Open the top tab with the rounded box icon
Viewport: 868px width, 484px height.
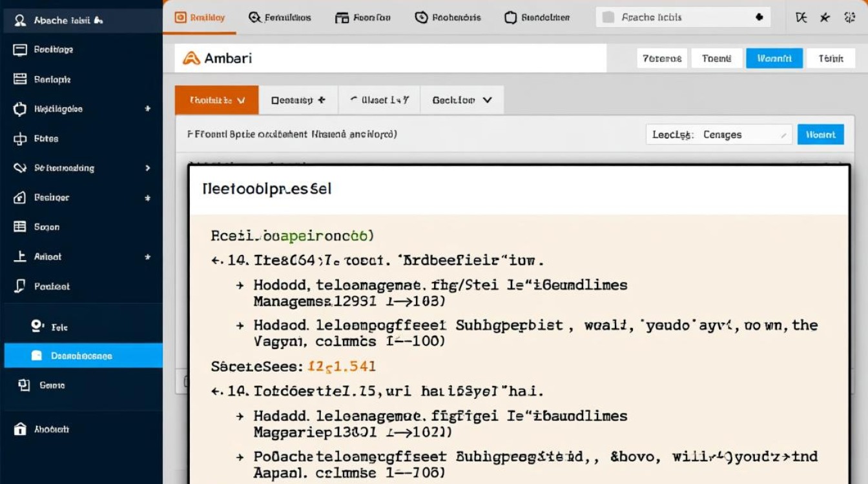(x=537, y=17)
